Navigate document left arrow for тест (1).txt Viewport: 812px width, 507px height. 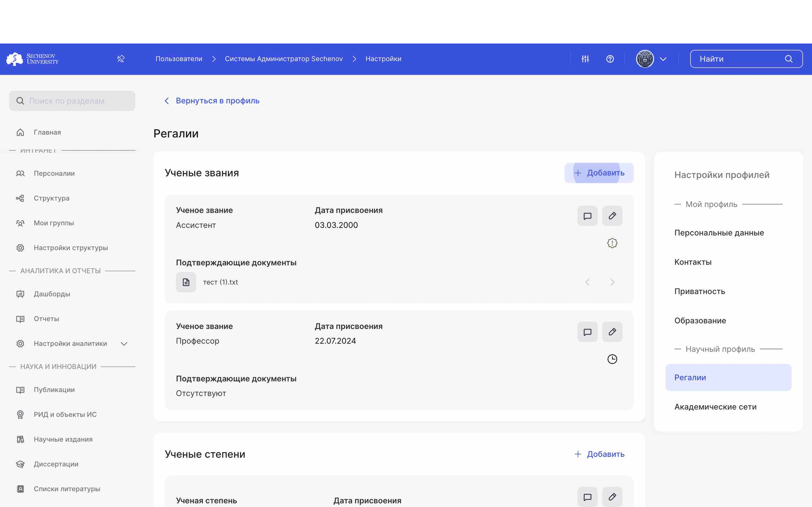[588, 282]
